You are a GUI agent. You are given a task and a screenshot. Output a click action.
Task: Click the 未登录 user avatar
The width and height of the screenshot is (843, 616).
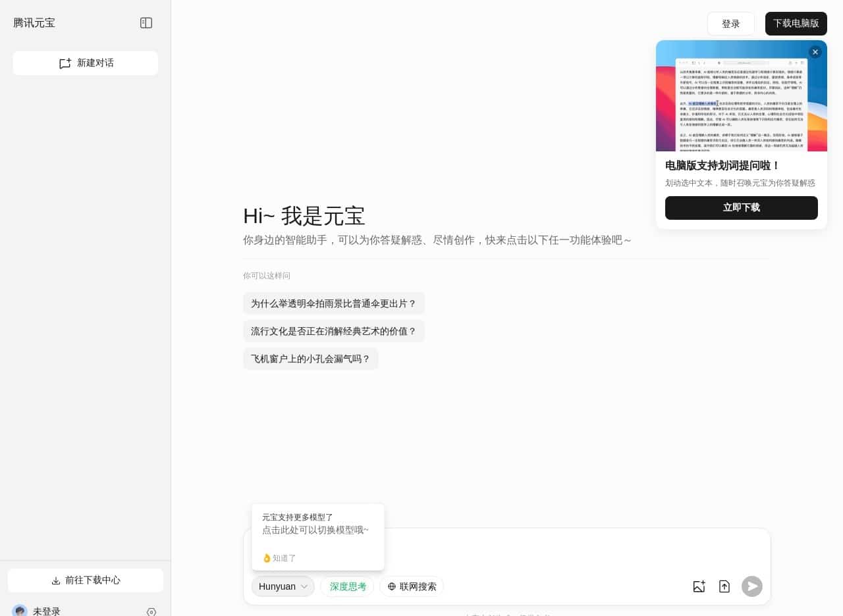pyautogui.click(x=20, y=611)
